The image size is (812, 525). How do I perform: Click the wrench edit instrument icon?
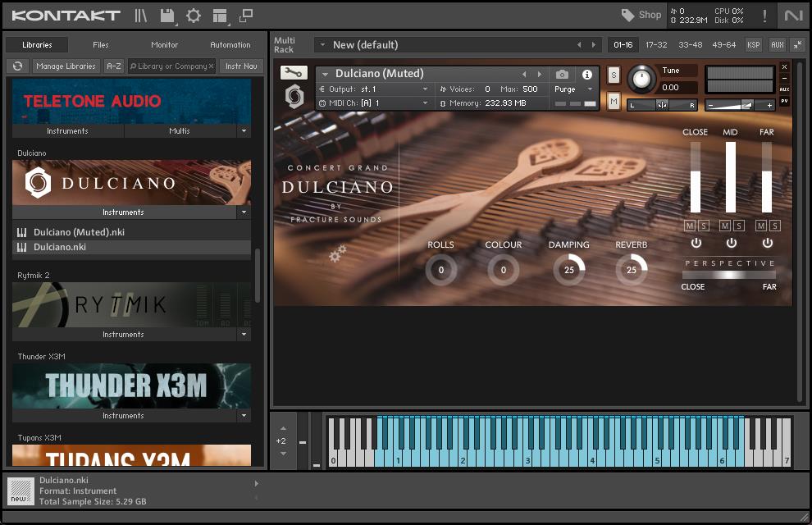tap(294, 73)
